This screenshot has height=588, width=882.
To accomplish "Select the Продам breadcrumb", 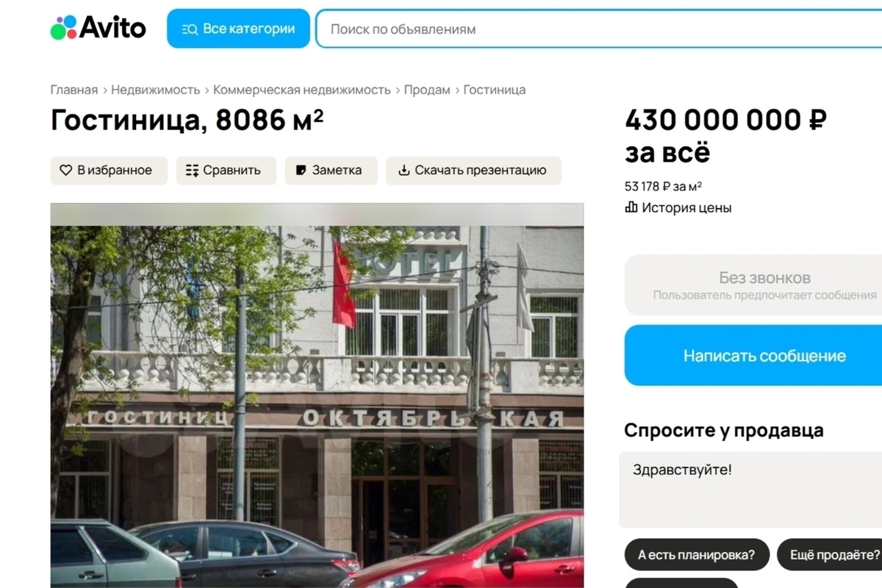I will tap(427, 90).
